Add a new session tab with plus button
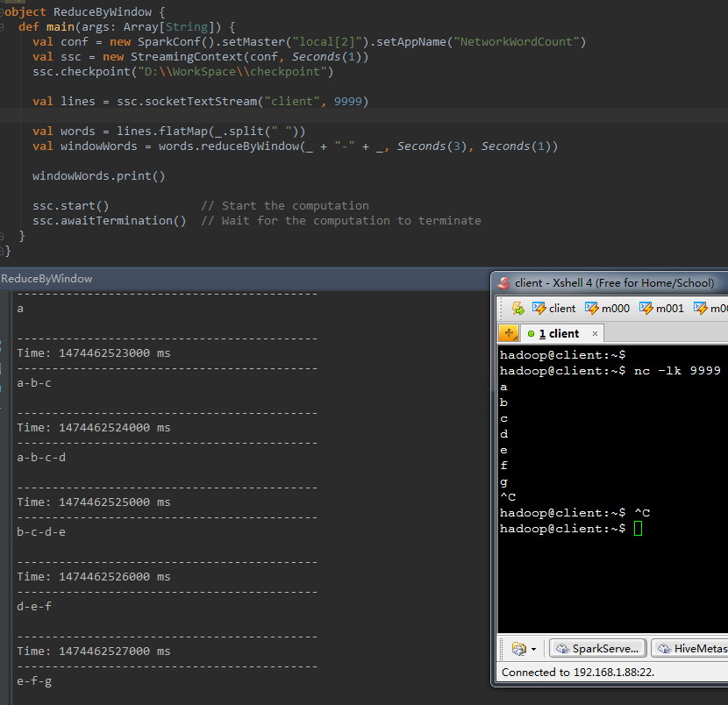Viewport: 728px width, 705px height. (509, 333)
